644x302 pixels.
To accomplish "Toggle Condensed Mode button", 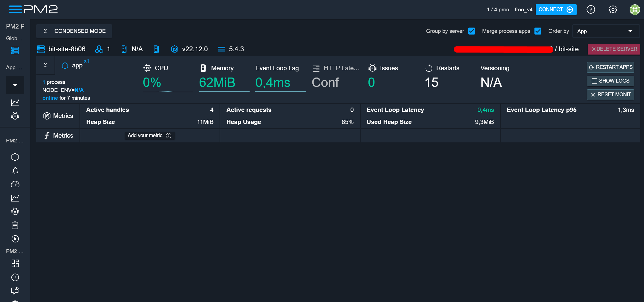I will point(74,31).
